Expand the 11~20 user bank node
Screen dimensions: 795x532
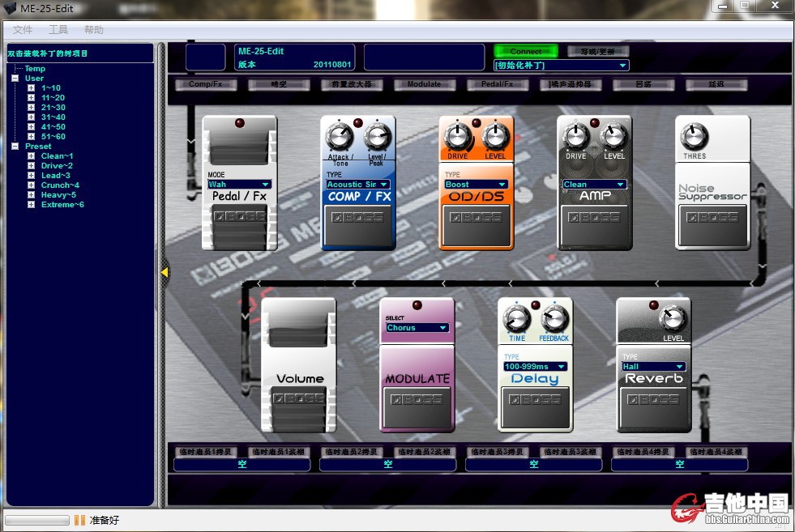point(31,97)
